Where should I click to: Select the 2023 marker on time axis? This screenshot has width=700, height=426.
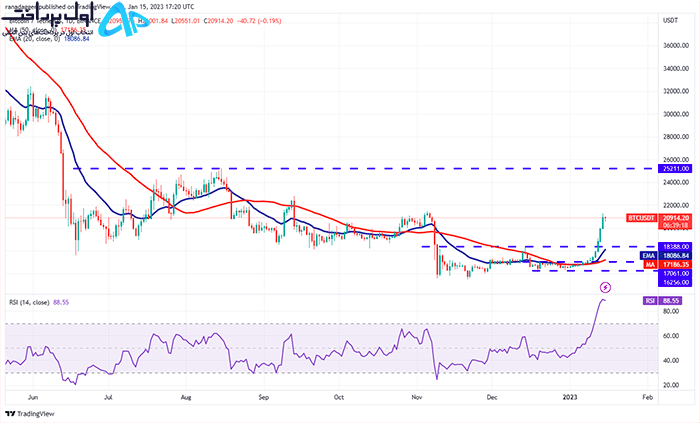click(x=570, y=397)
